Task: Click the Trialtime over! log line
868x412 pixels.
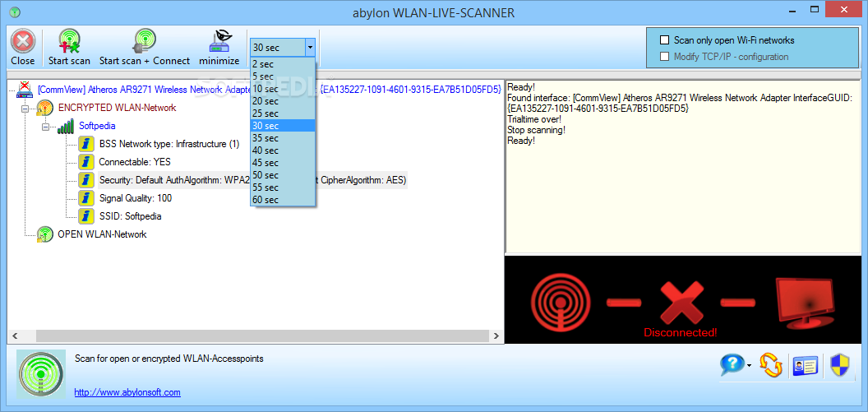Action: pos(534,119)
